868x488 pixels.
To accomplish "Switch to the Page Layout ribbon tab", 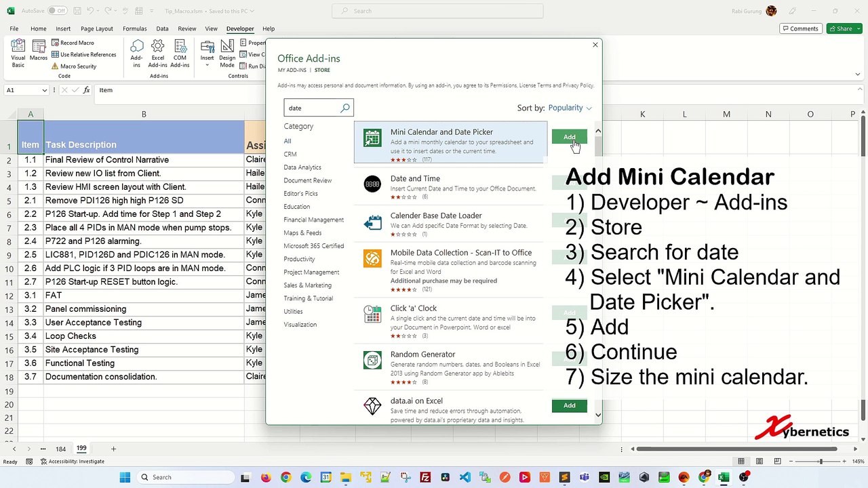I will [97, 28].
